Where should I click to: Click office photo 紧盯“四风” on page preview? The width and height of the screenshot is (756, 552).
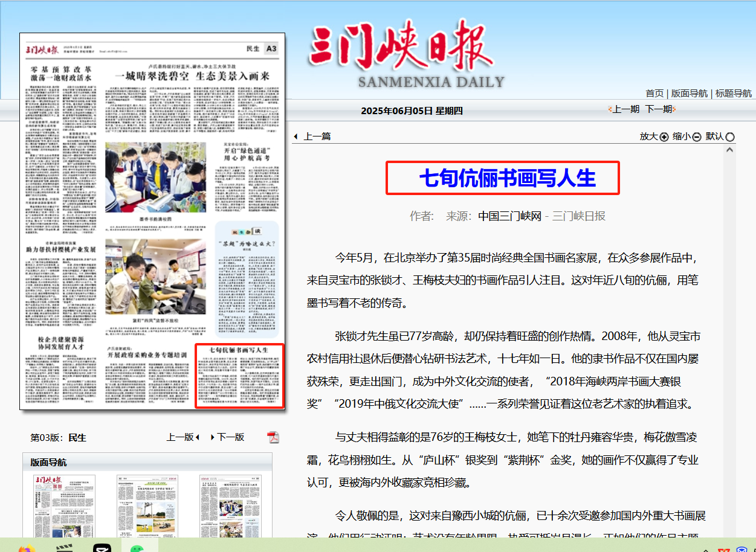[155, 275]
